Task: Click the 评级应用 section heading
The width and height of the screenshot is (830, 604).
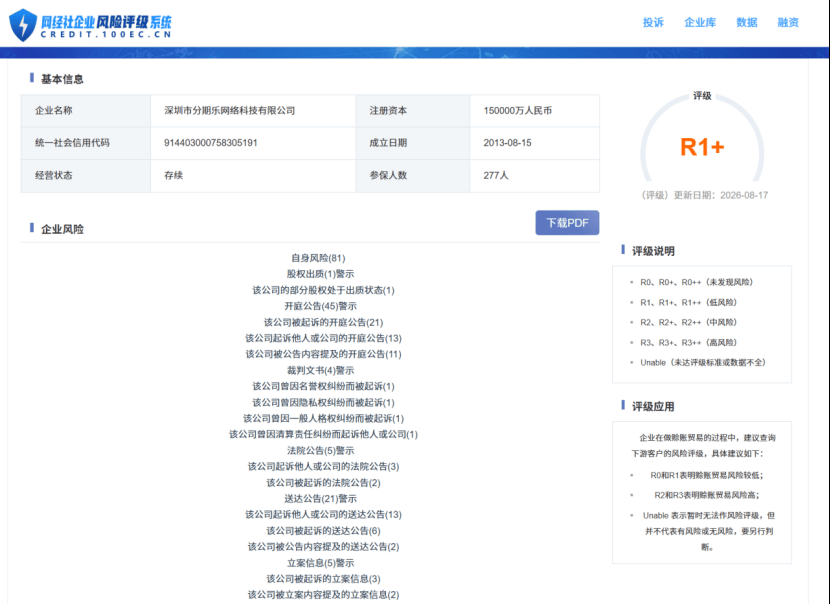Action: [x=653, y=407]
